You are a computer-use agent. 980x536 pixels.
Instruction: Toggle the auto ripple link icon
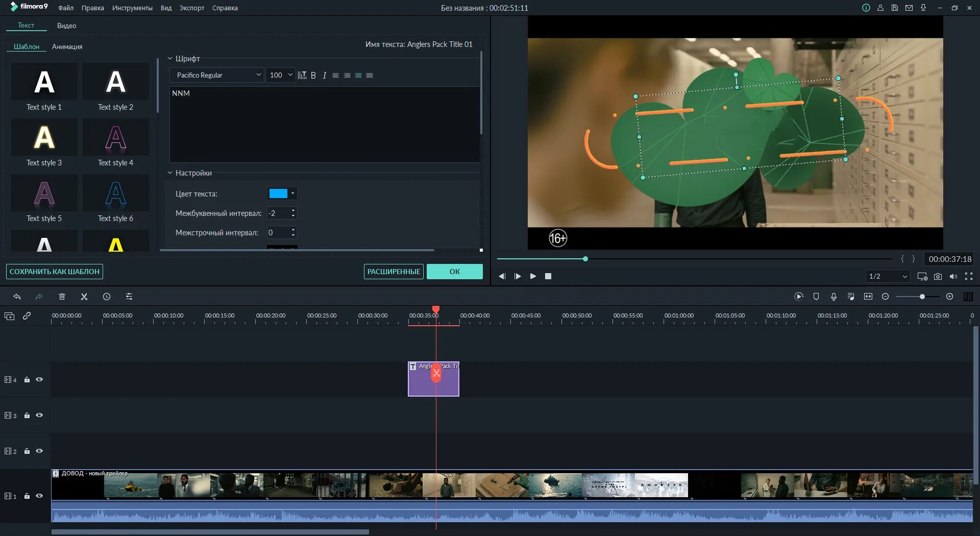point(27,316)
